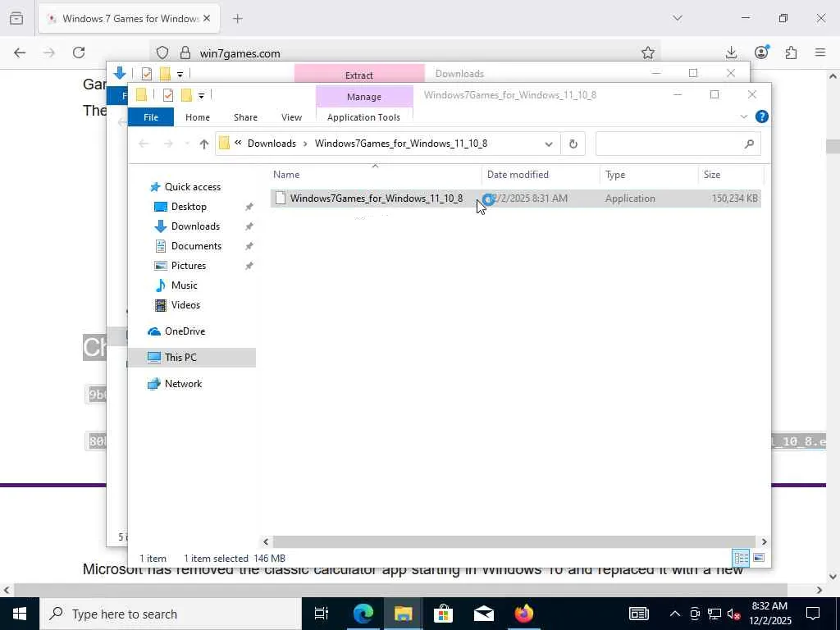Open the File ribbon tab

coord(151,116)
